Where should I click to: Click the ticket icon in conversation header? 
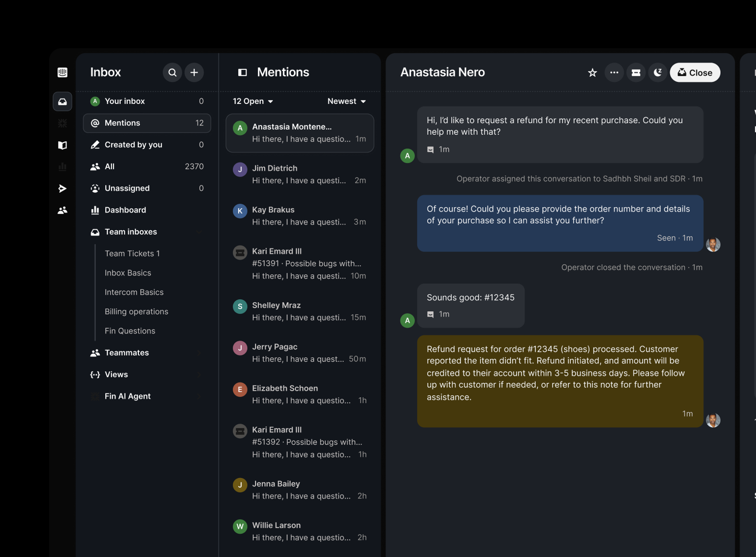pyautogui.click(x=636, y=72)
